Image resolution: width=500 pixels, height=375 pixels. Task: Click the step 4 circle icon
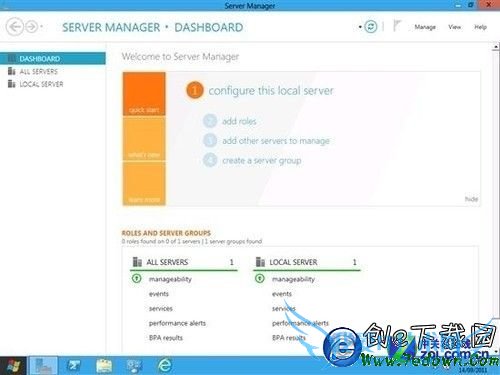(210, 160)
